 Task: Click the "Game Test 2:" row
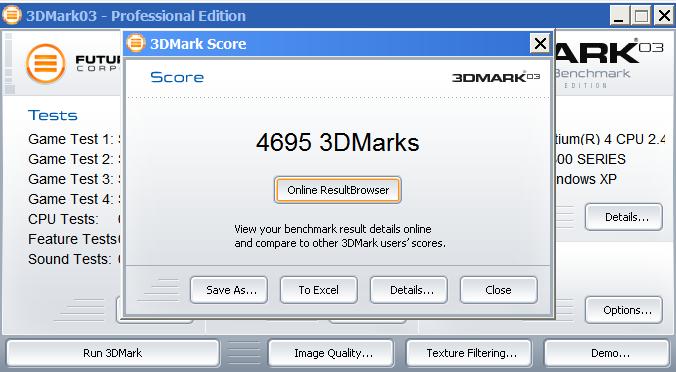point(75,159)
